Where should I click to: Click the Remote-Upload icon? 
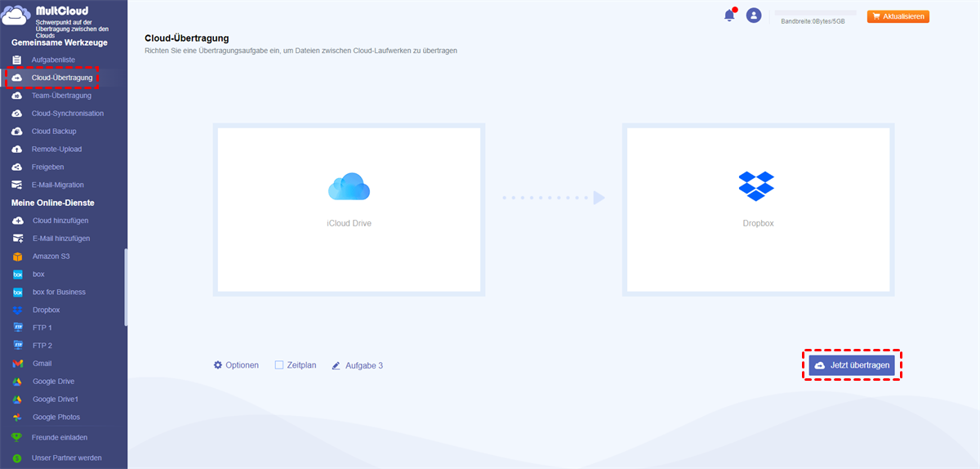click(16, 150)
